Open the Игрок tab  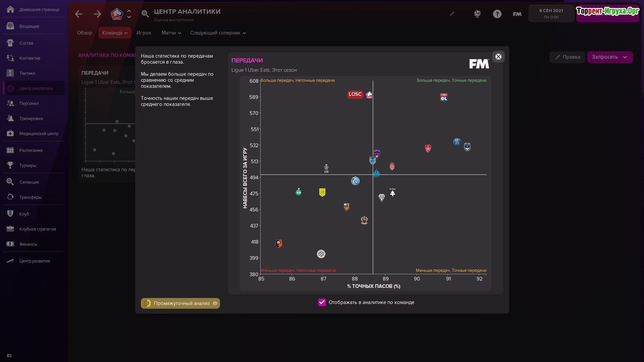click(x=144, y=33)
